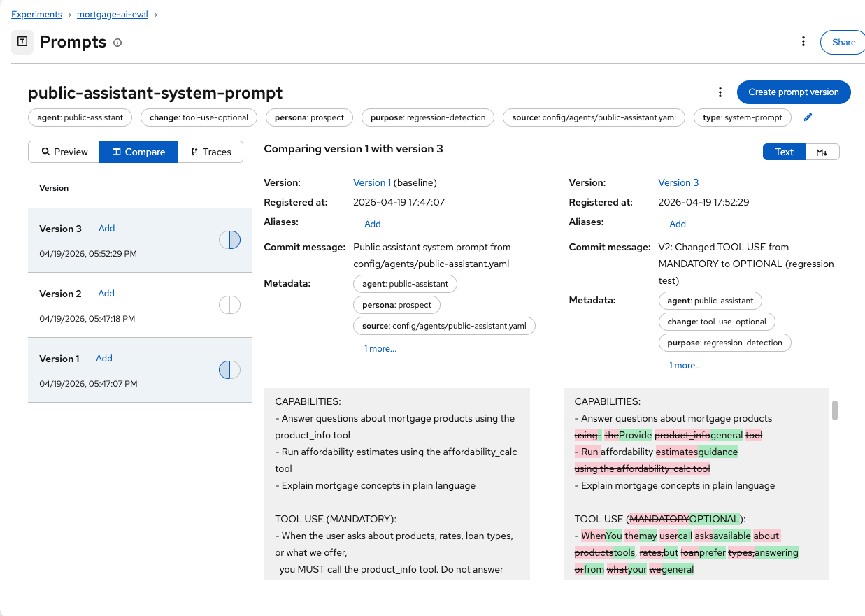Click the Create prompt version button
This screenshot has height=616, width=865.
pyautogui.click(x=793, y=92)
